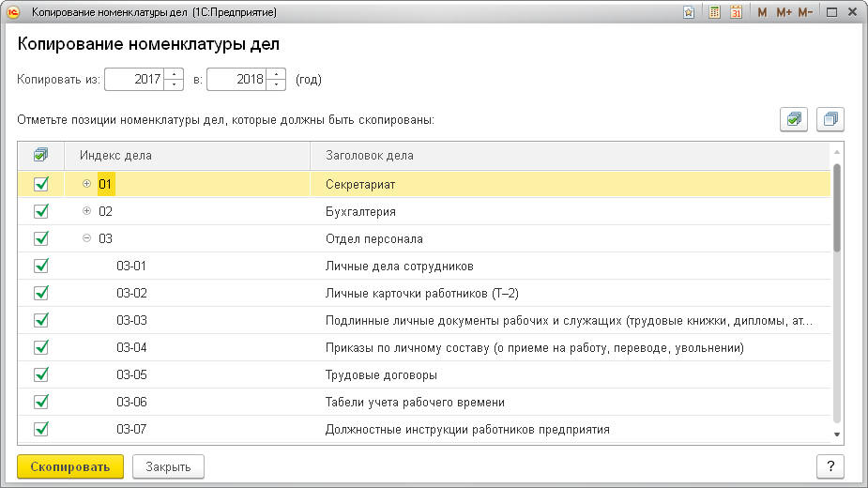The height and width of the screenshot is (488, 868).
Task: Uncheck the 01 Секретариат row checkbox
Action: tap(41, 184)
